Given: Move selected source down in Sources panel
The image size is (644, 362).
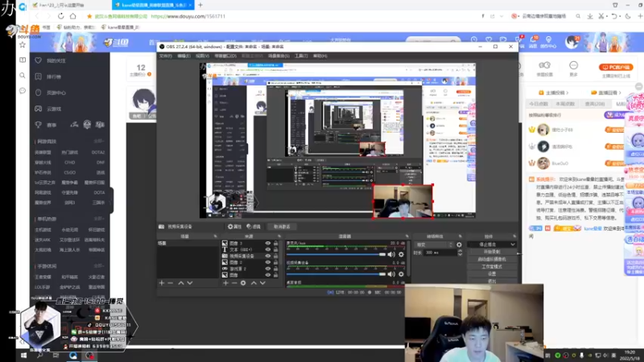Looking at the screenshot, I should point(263,283).
